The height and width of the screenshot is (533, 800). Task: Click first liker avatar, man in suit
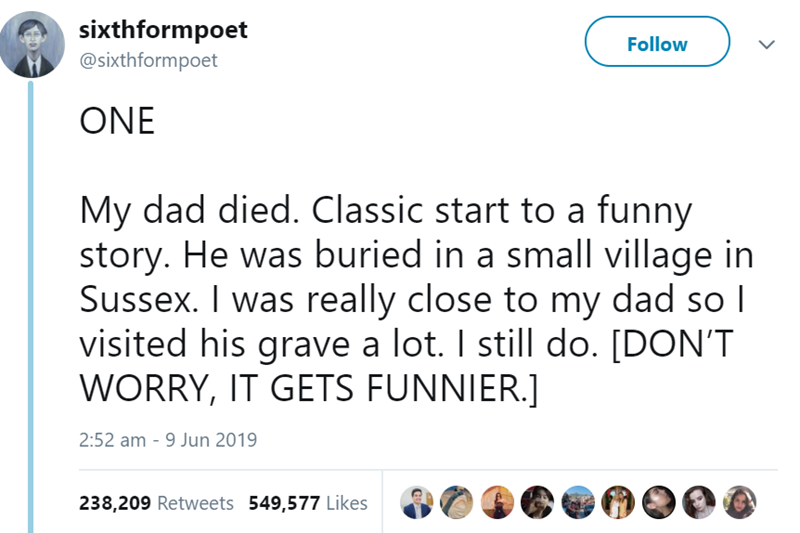[x=417, y=502]
